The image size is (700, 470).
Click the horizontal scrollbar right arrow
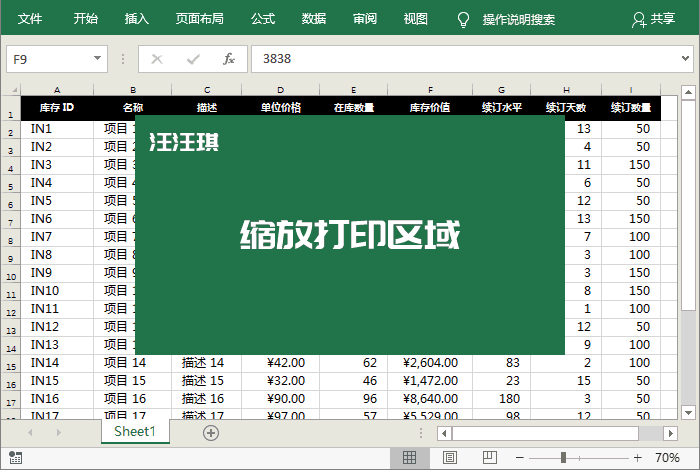[x=670, y=433]
